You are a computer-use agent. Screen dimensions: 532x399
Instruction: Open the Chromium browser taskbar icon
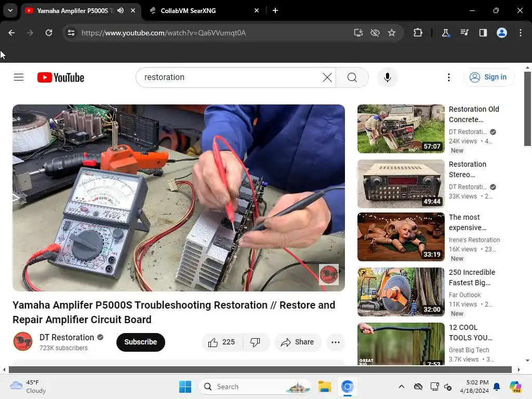pyautogui.click(x=347, y=387)
